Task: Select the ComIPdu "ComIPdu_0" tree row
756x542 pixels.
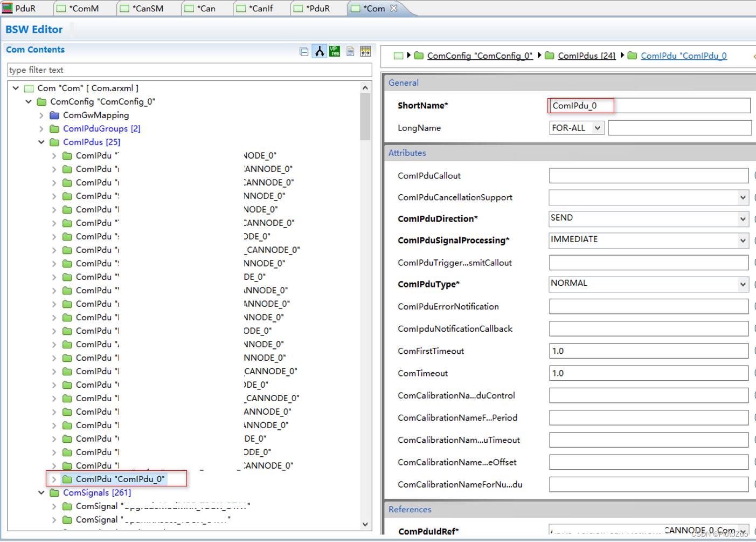Action: click(x=120, y=479)
